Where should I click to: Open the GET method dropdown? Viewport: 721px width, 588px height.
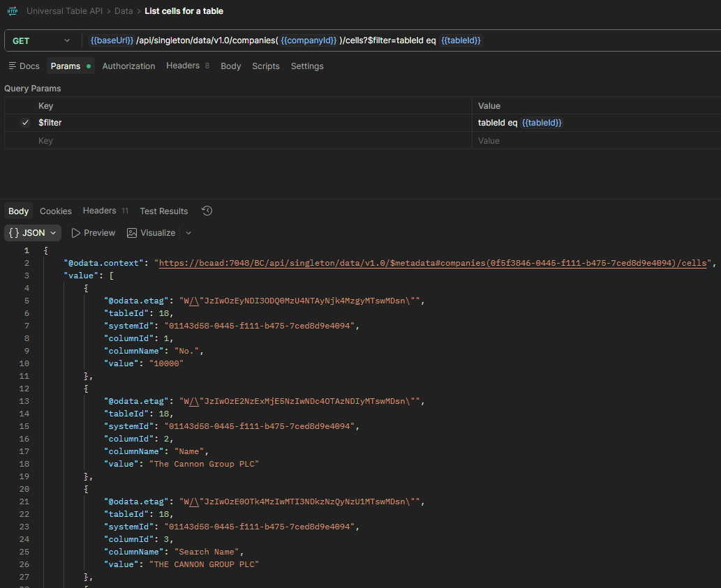click(x=40, y=40)
